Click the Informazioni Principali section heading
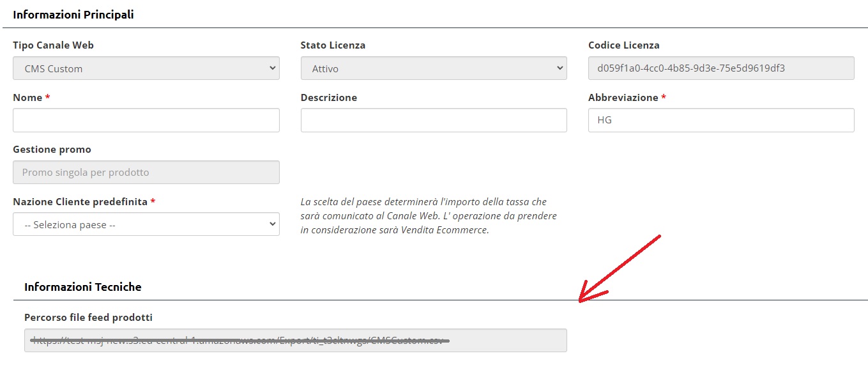868x372 pixels. [x=73, y=15]
